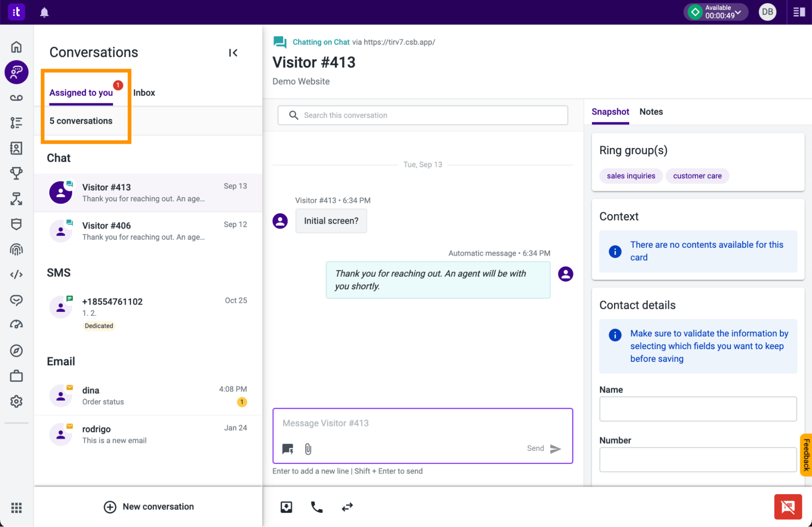
Task: Switch to Assigned to you tab
Action: [x=81, y=93]
